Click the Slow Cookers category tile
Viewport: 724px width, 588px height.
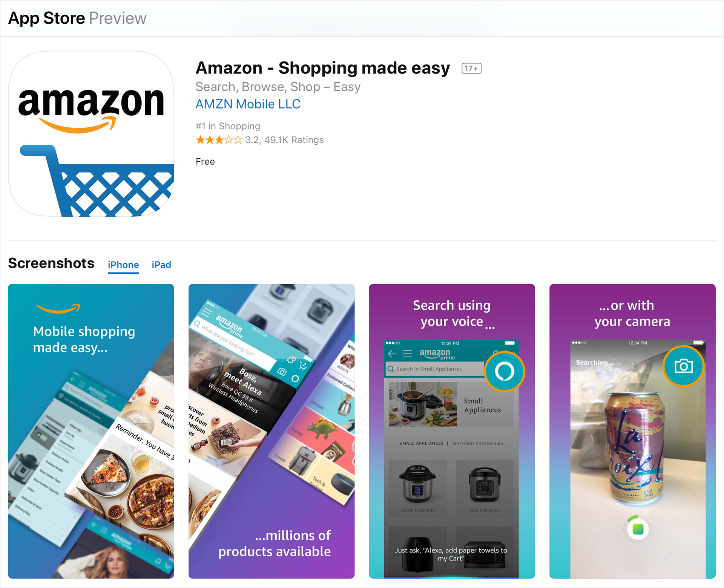tap(418, 488)
